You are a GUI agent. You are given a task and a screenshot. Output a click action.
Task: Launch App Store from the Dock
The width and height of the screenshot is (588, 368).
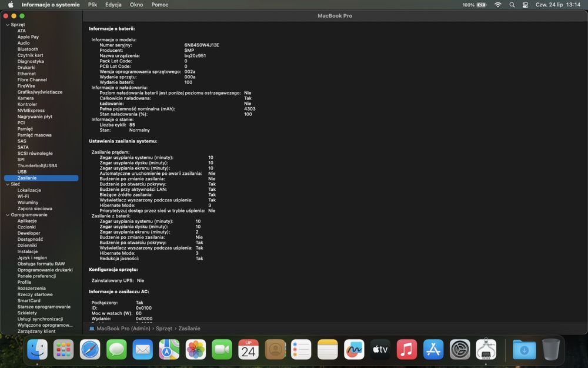433,350
